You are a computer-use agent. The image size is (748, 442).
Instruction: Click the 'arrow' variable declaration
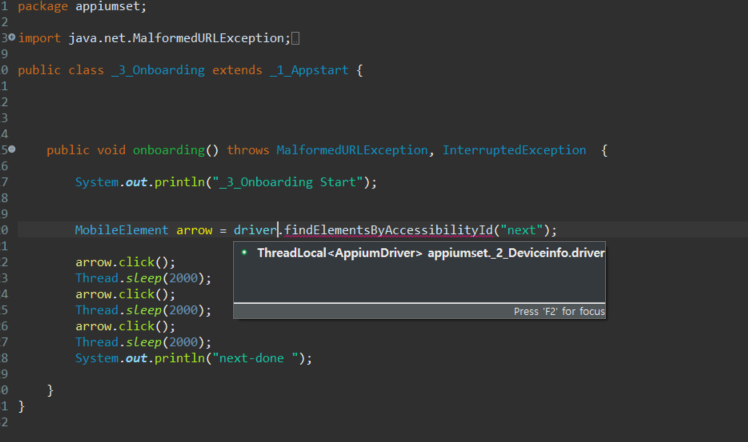(194, 230)
